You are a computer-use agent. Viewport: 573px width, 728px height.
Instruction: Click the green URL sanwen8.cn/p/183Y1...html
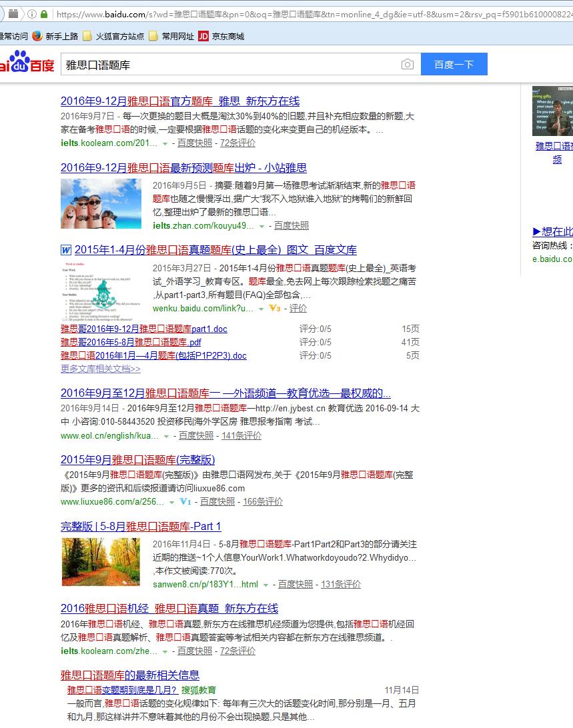click(205, 584)
